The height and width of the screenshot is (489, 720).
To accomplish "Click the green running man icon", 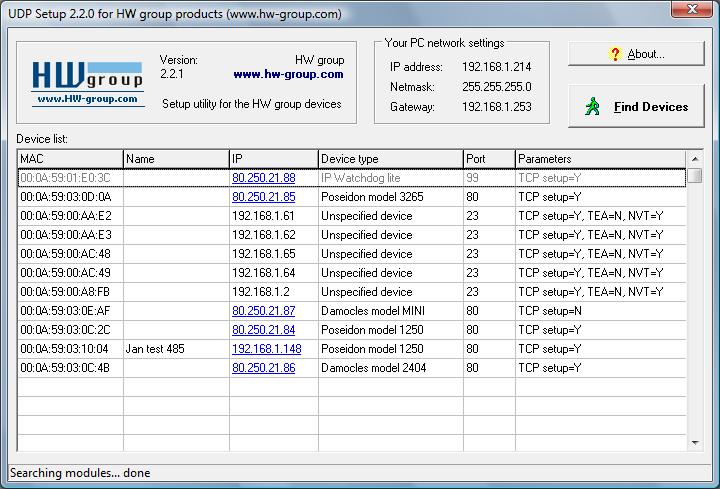I will [x=592, y=106].
